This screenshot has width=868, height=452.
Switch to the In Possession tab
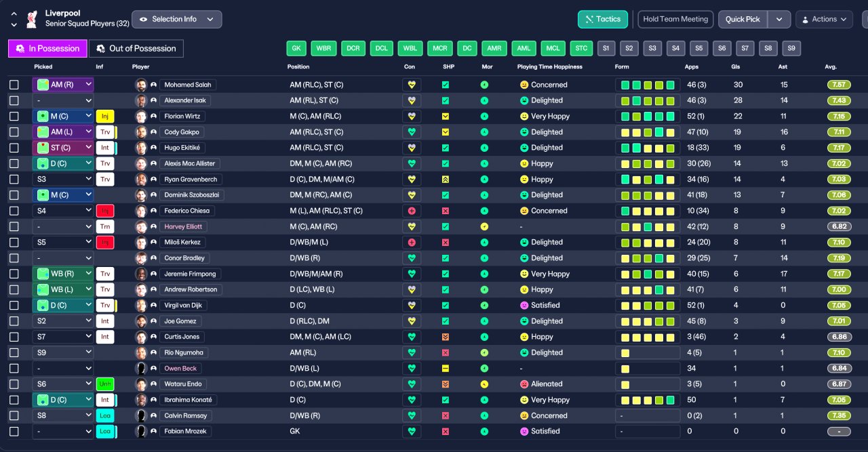pyautogui.click(x=48, y=48)
